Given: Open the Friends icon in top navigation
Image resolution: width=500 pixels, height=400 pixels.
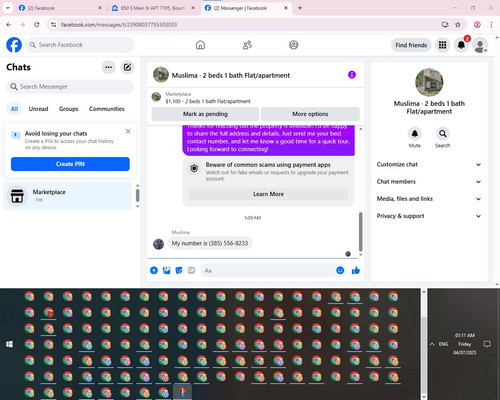Looking at the screenshot, I should click(x=247, y=45).
